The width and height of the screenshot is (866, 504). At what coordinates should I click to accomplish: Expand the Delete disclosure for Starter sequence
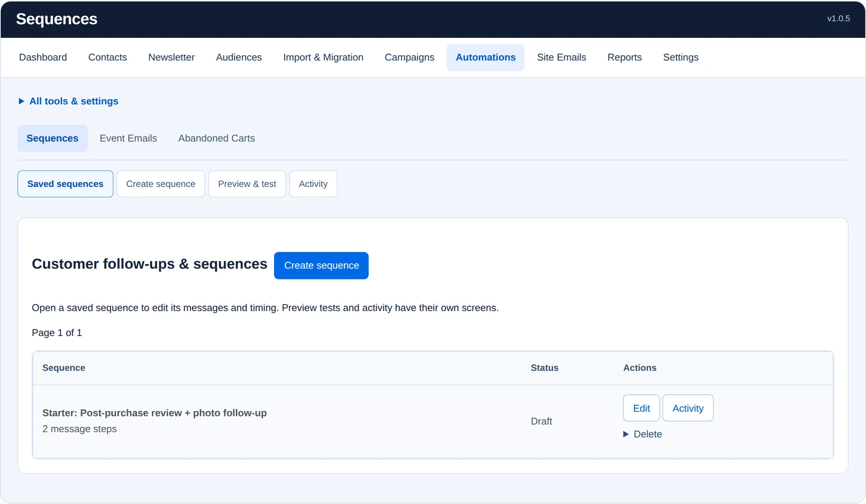[x=643, y=434]
